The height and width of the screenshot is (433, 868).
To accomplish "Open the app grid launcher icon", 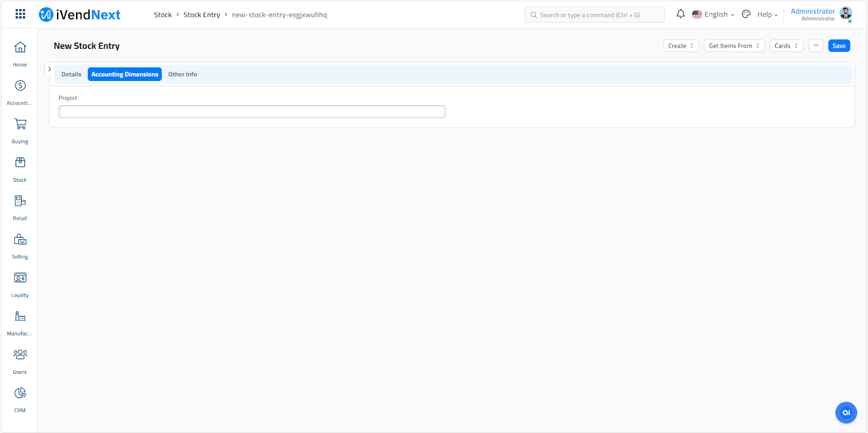I will click(20, 14).
